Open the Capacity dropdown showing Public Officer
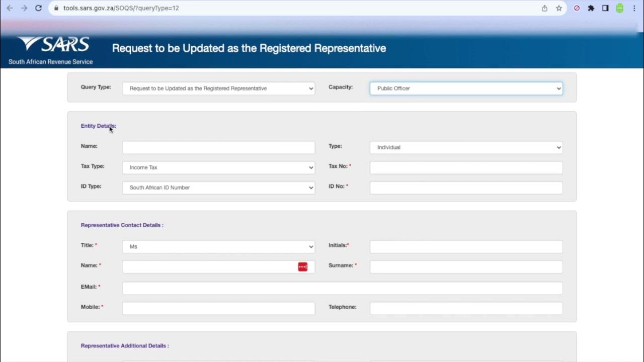 [x=466, y=88]
